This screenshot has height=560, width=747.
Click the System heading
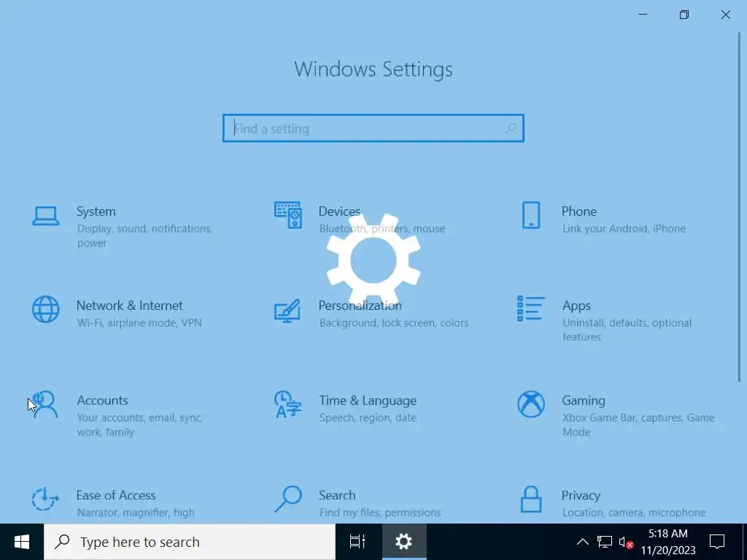96,211
